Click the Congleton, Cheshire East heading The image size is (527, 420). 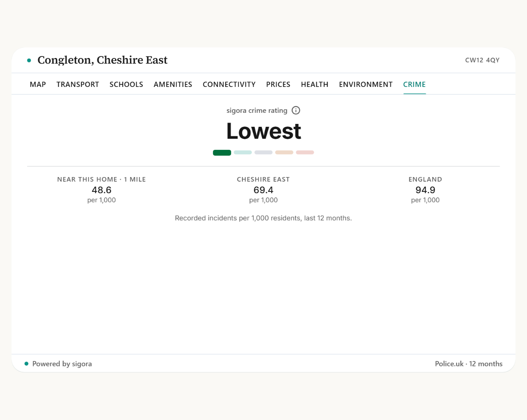[103, 60]
